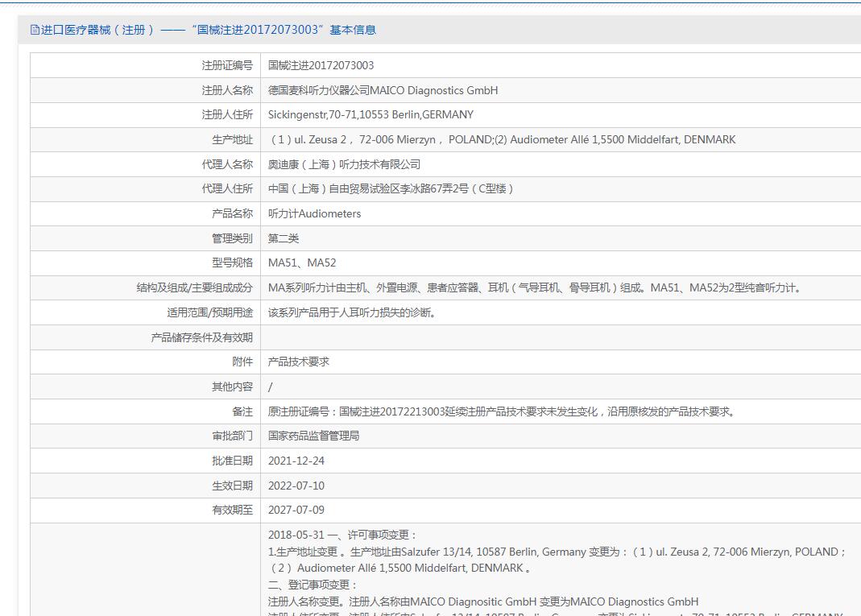This screenshot has width=861, height=616.
Task: Select the slash value in 其他内容 row
Action: click(x=270, y=387)
